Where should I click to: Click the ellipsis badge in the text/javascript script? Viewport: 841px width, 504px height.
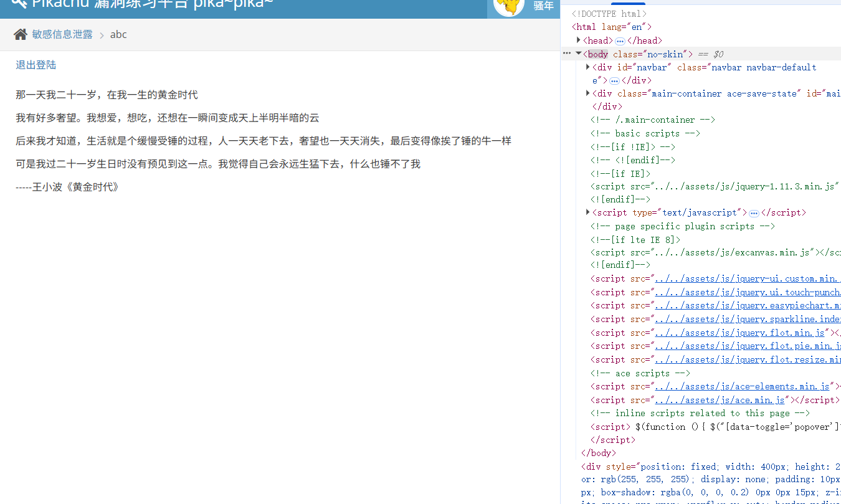(754, 213)
